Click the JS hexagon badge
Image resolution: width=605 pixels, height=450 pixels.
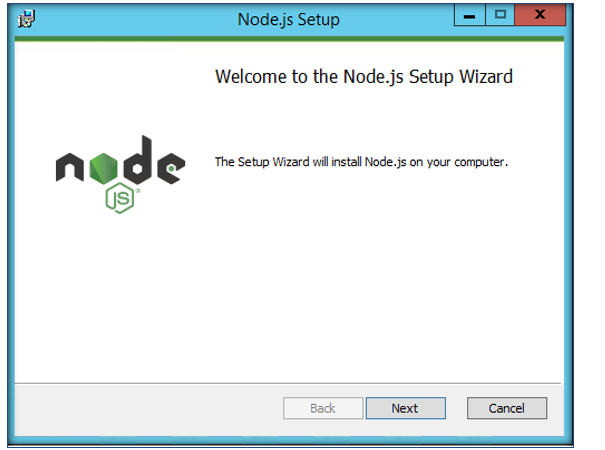coord(120,198)
